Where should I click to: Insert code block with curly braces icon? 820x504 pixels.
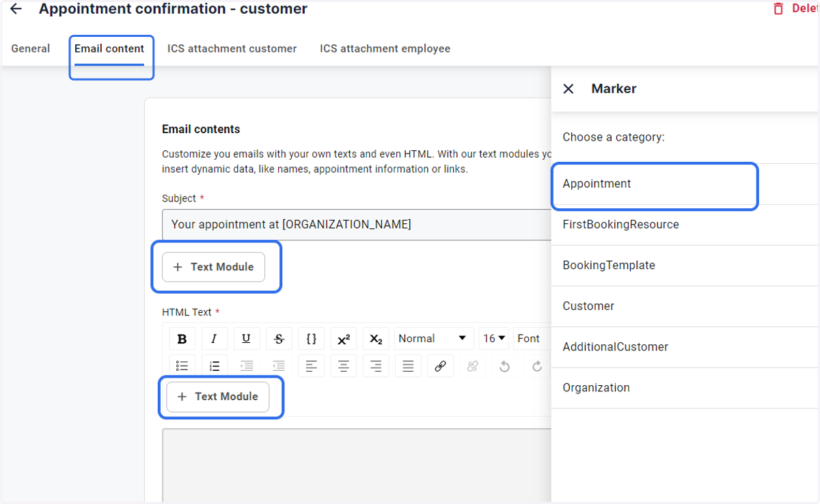tap(311, 339)
